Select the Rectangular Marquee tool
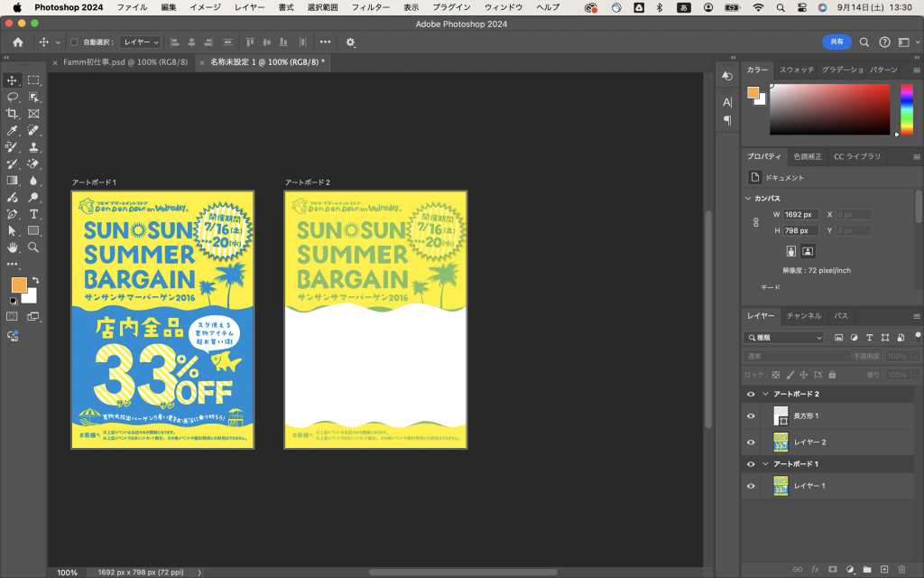 tap(33, 80)
